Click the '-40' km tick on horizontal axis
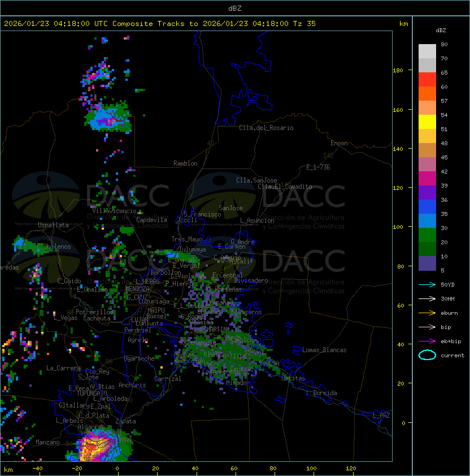470x476 pixels. [x=37, y=469]
